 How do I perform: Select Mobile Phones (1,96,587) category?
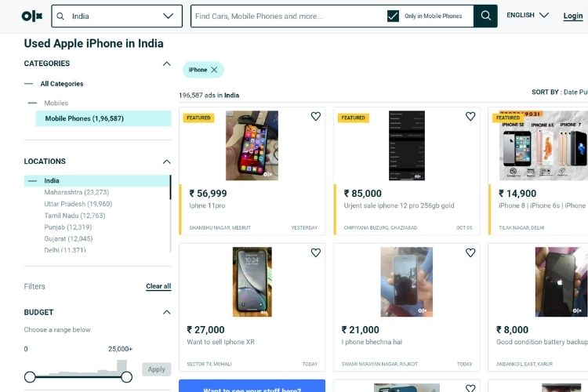click(x=85, y=118)
